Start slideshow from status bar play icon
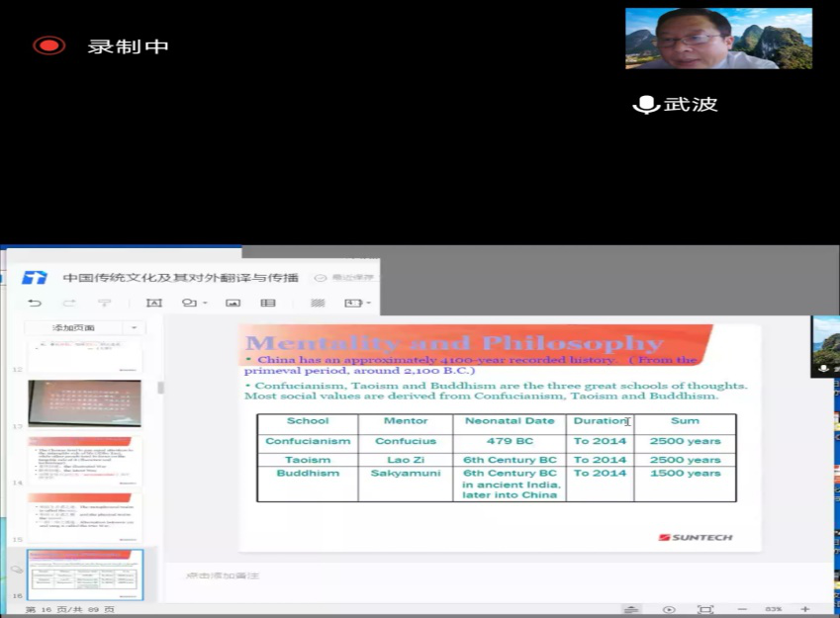840x618 pixels. click(x=669, y=610)
